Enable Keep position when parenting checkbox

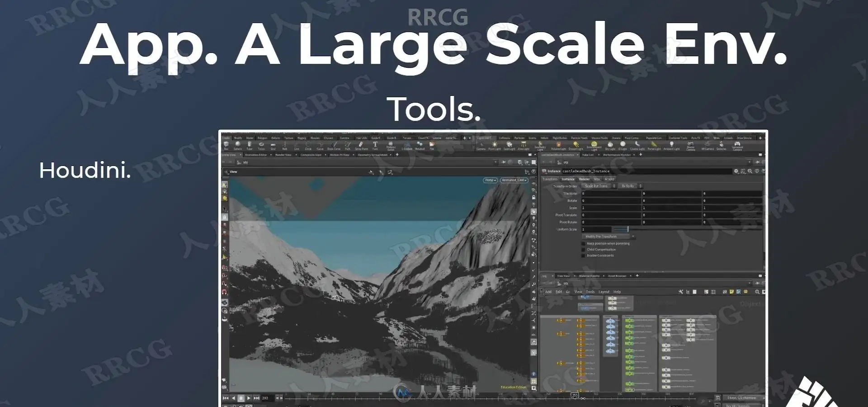[583, 243]
